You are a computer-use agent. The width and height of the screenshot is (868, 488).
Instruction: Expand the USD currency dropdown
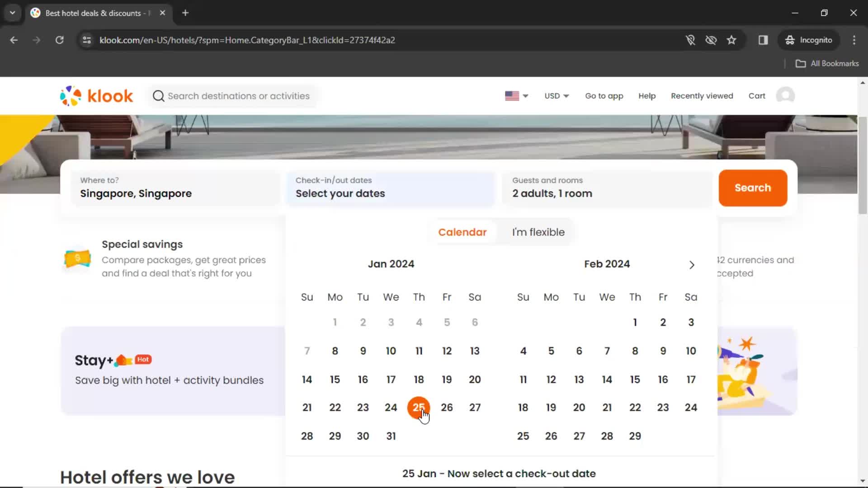(x=556, y=95)
